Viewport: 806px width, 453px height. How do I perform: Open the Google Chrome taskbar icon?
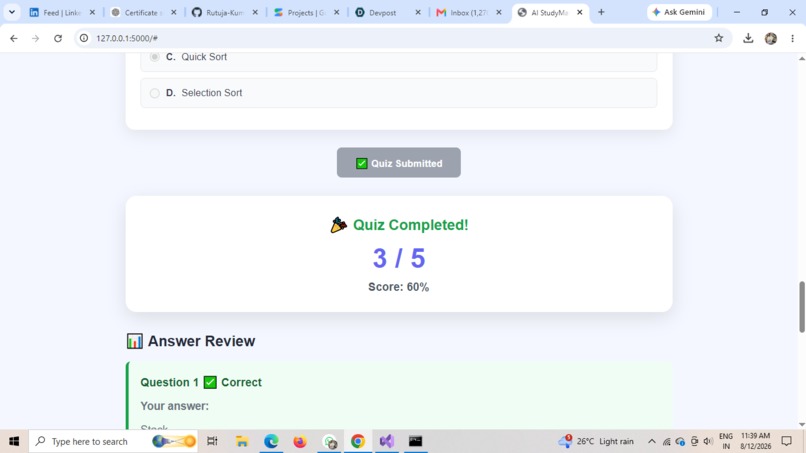tap(358, 441)
